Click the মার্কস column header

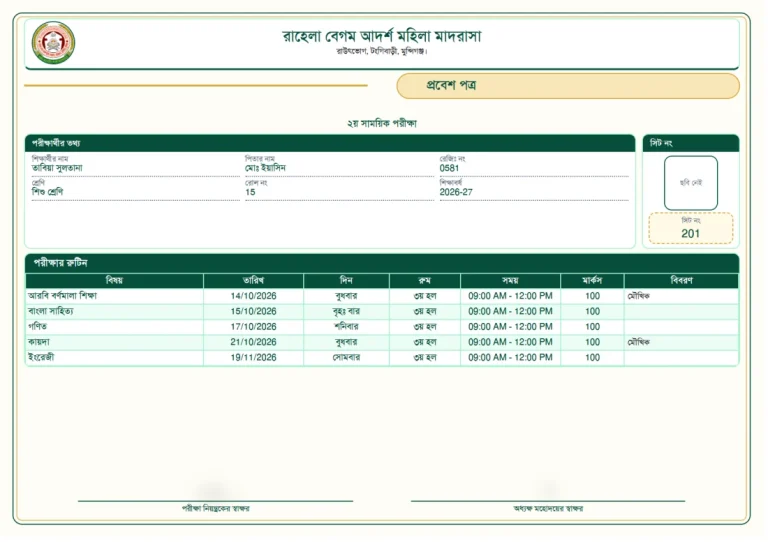pos(592,281)
